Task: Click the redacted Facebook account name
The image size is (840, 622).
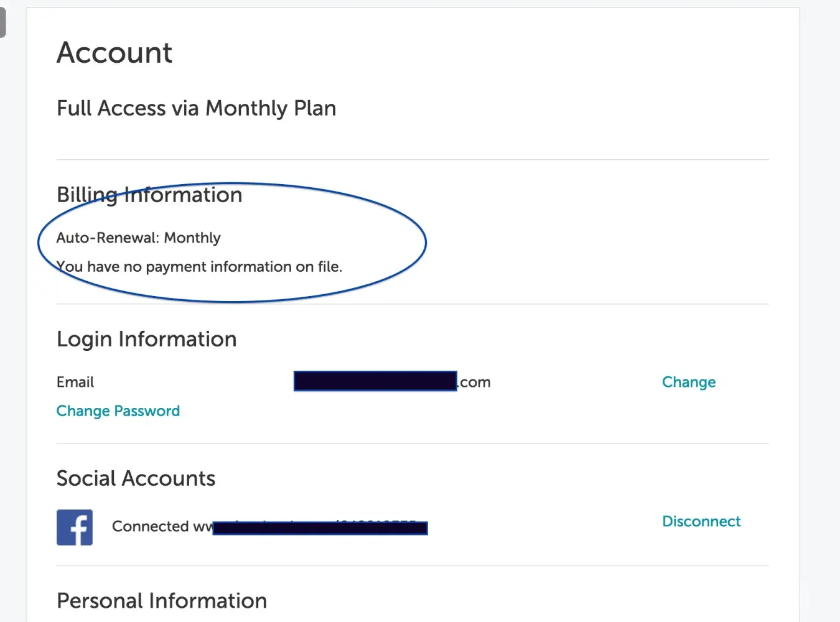Action: coord(320,528)
